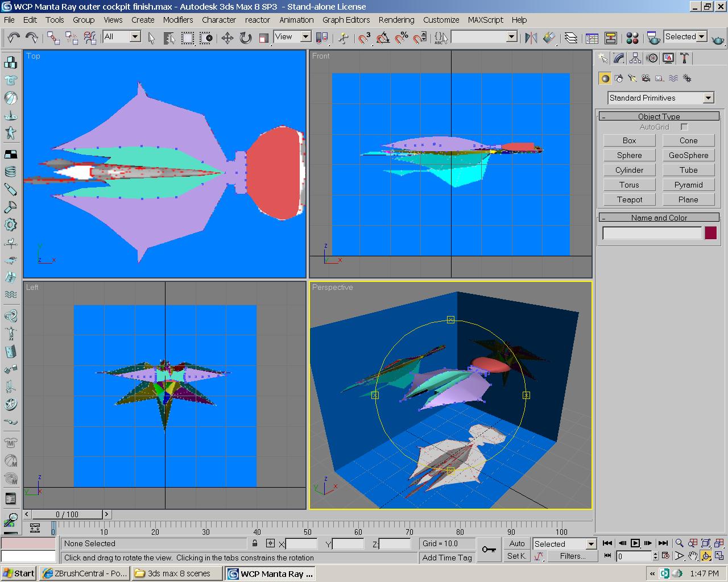The image size is (728, 582).
Task: Activate the Select and Rotate tool
Action: 245,37
